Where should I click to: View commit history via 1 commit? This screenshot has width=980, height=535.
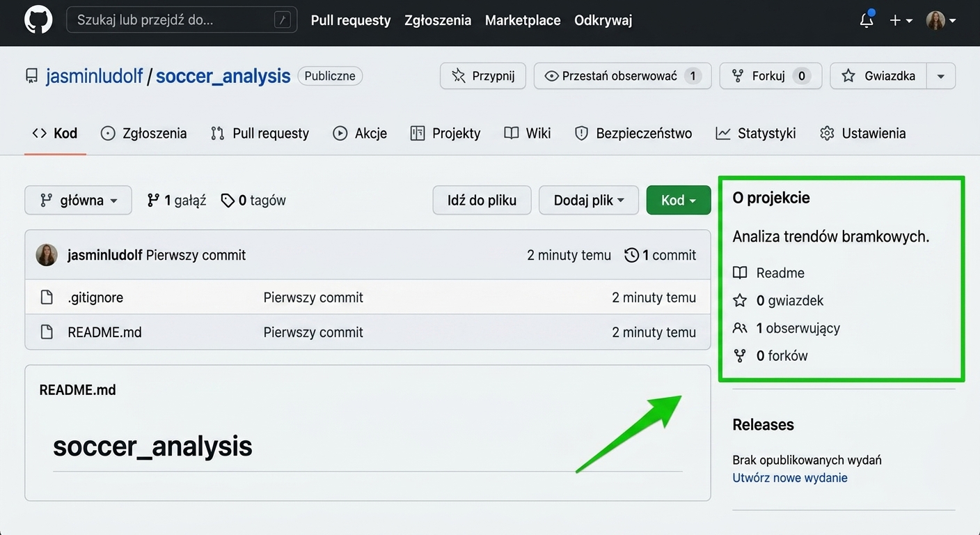(x=661, y=256)
